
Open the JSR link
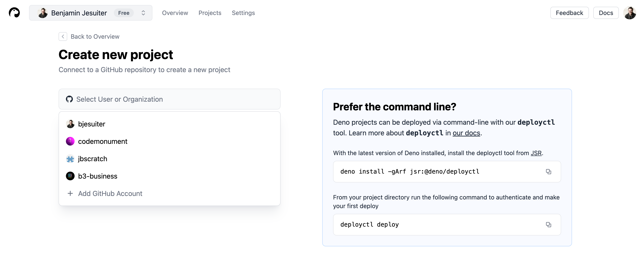point(536,153)
